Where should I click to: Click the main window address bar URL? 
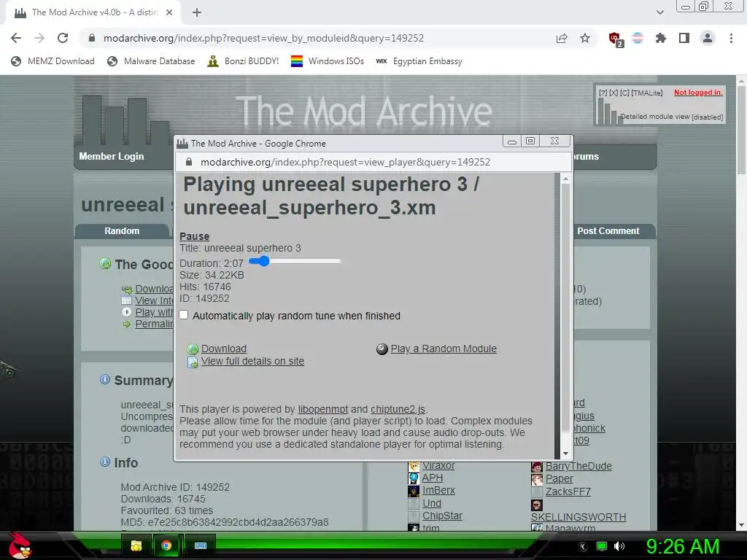(263, 38)
